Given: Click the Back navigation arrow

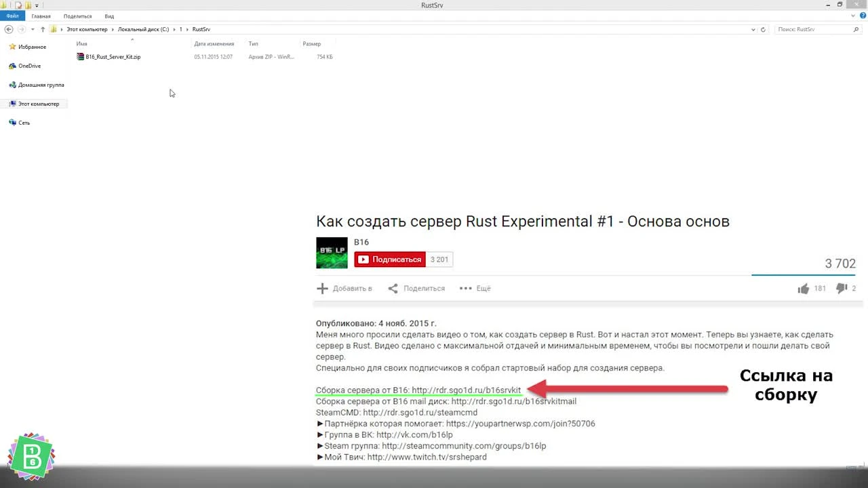Looking at the screenshot, I should (9, 29).
